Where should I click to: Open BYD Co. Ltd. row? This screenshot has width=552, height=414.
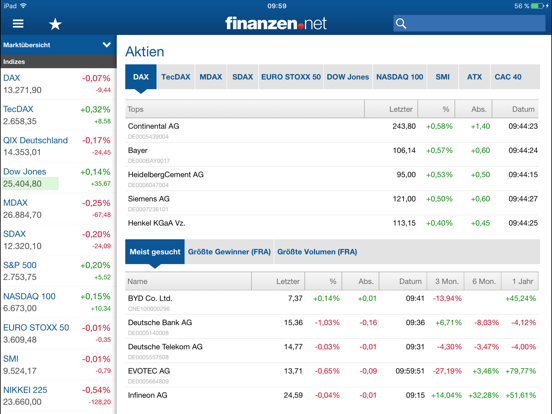click(x=332, y=302)
